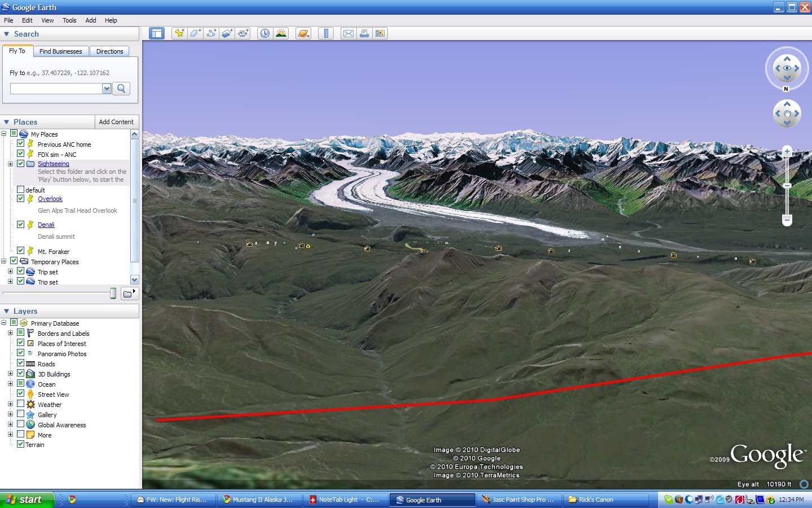The height and width of the screenshot is (508, 812).
Task: Open the Overlook placemark link
Action: 50,199
